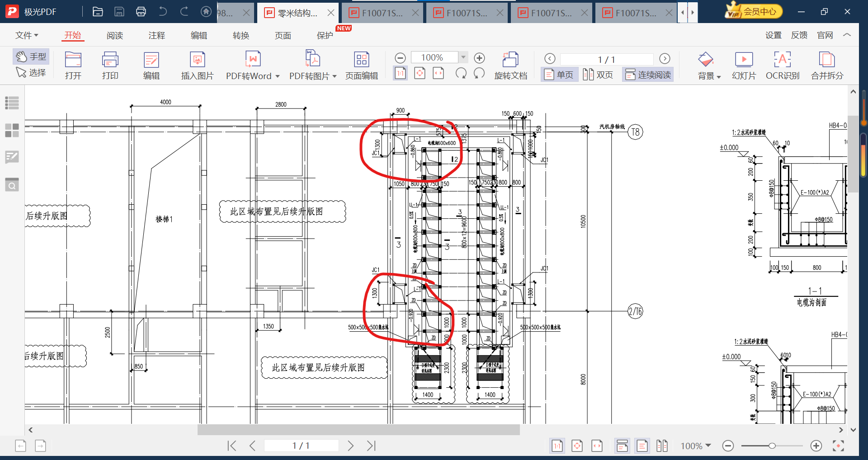Switch to the Protect (保护) tab
This screenshot has height=460, width=868.
[x=325, y=35]
